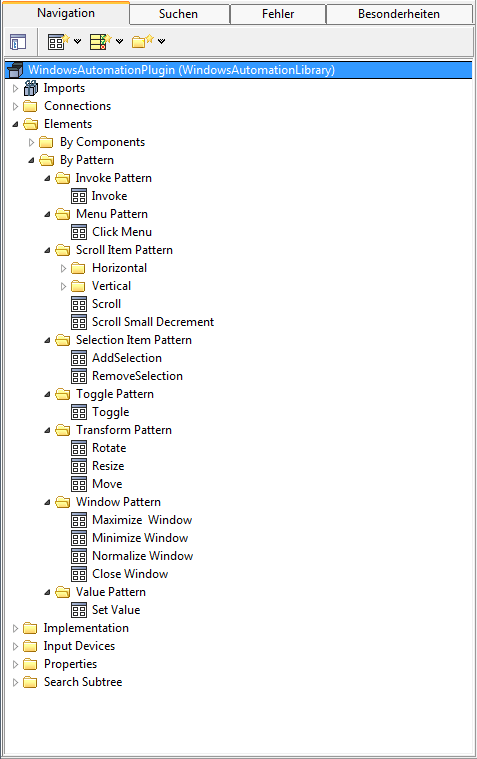Click the new table row toolbar icon
Screen dimensions: 477x759
pyautogui.click(x=100, y=42)
